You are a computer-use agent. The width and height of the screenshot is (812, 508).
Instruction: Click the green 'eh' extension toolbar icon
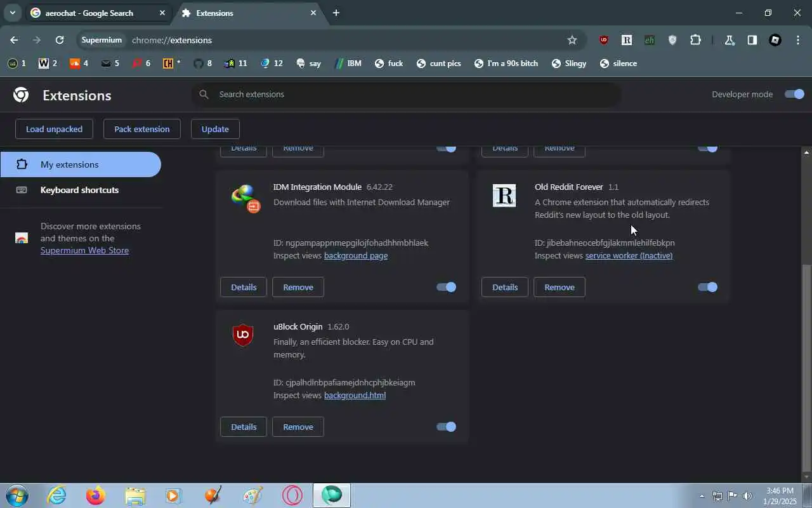[x=650, y=40]
